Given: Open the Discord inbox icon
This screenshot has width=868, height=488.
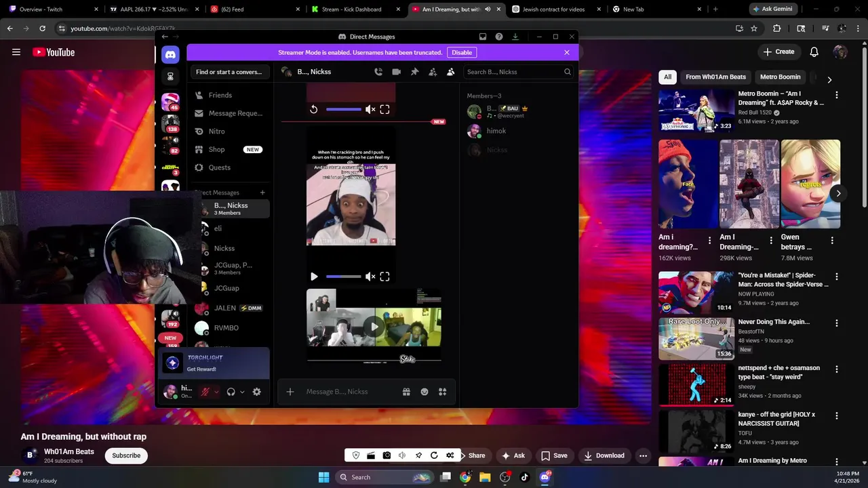Looking at the screenshot, I should click(483, 37).
